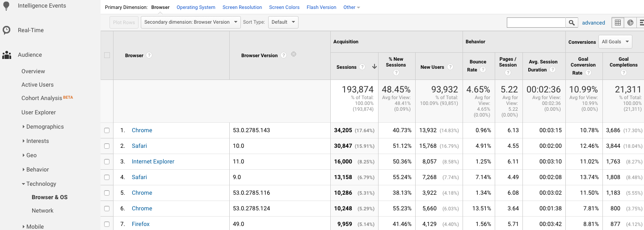
Task: Click the help icon beside New Users
Action: click(450, 67)
